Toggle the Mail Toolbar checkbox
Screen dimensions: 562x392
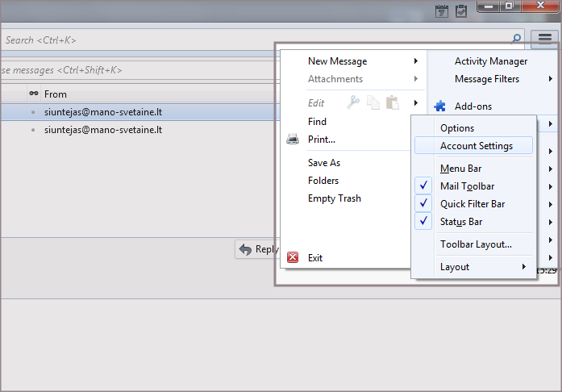(424, 186)
